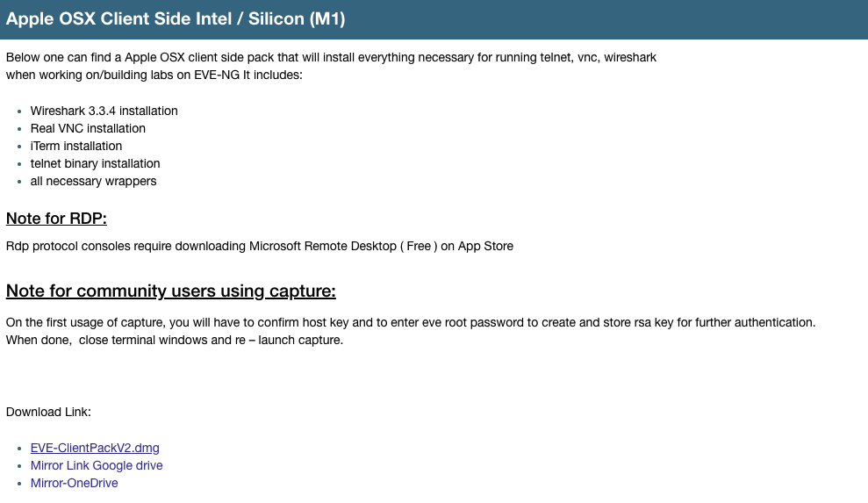The width and height of the screenshot is (868, 503).
Task: Click the Download Link label
Action: [x=49, y=413]
